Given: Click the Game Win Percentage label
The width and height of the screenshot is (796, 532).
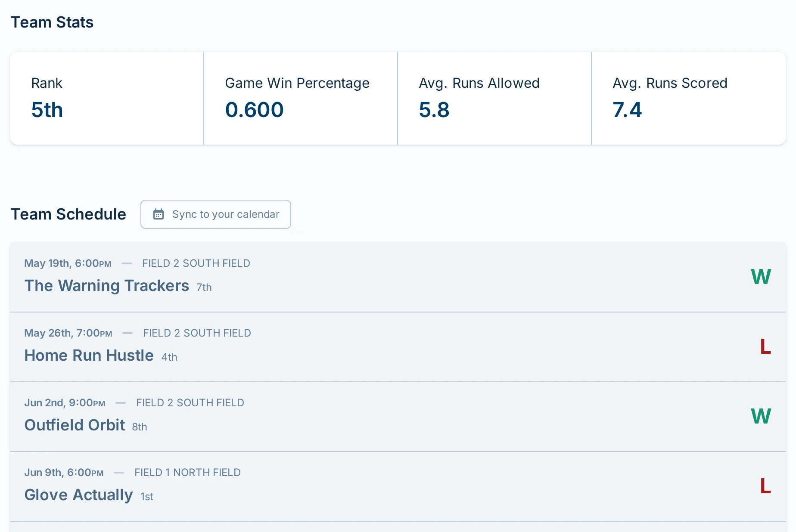Looking at the screenshot, I should (x=297, y=83).
